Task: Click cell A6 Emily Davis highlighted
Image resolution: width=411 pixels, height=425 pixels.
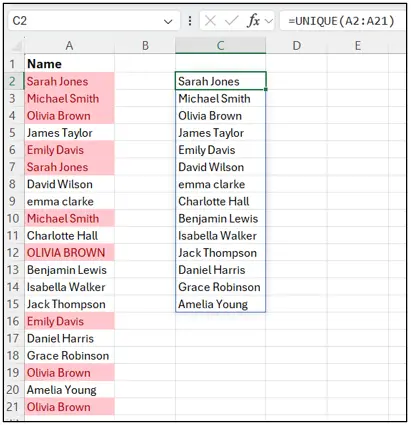Action: 69,150
